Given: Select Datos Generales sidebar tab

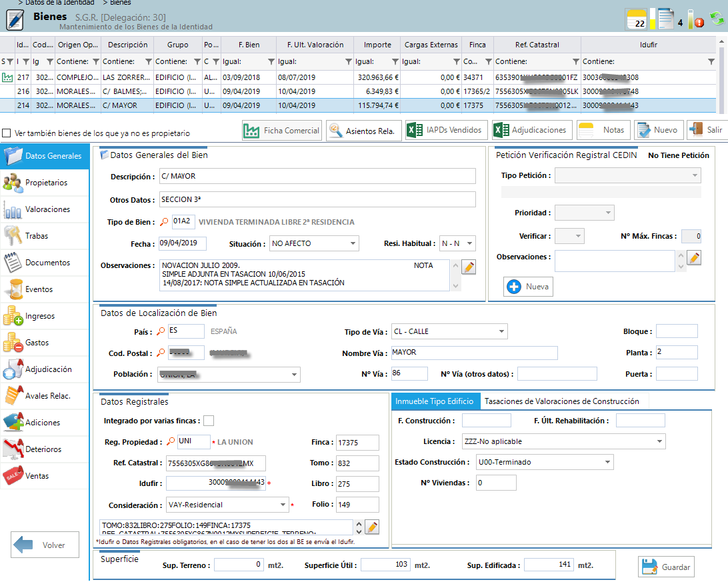Looking at the screenshot, I should [45, 157].
